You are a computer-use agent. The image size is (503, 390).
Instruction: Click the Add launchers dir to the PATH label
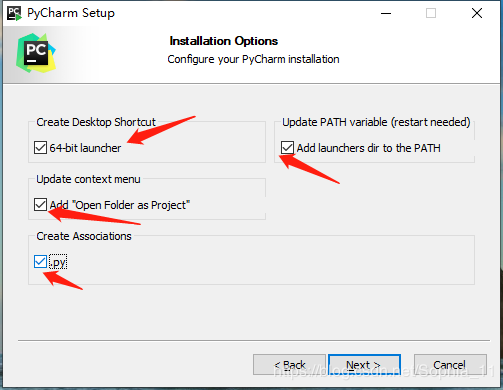tap(368, 148)
